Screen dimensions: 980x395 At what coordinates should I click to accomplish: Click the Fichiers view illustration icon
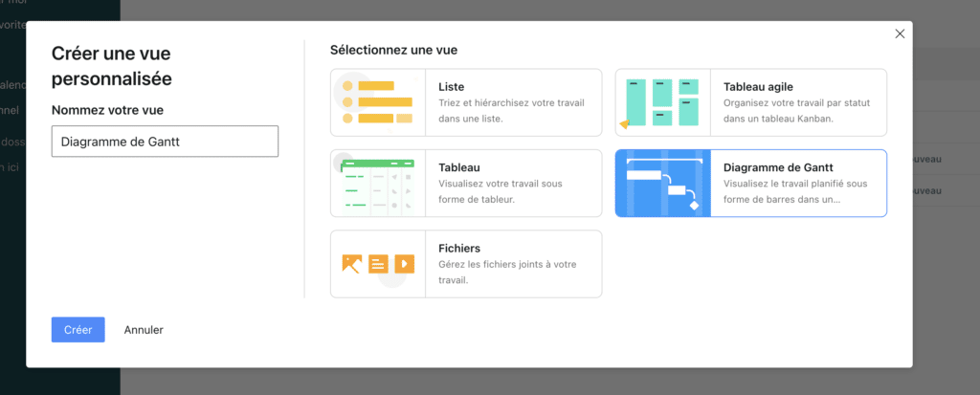(377, 263)
